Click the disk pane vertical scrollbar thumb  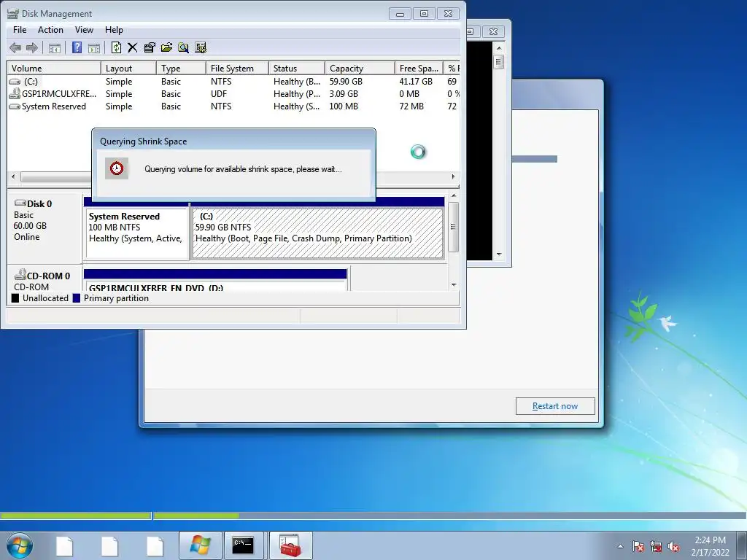[x=454, y=227]
